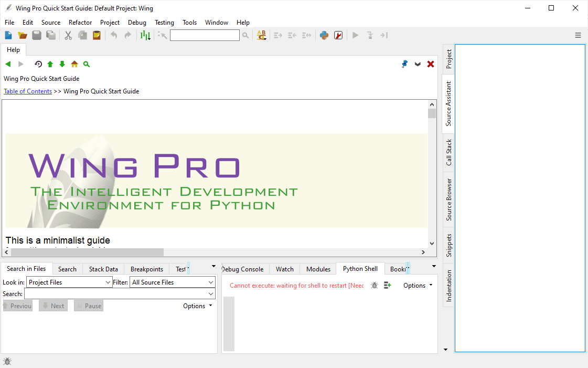
Task: Open the hamburger menu at toolbar right
Action: click(x=578, y=35)
